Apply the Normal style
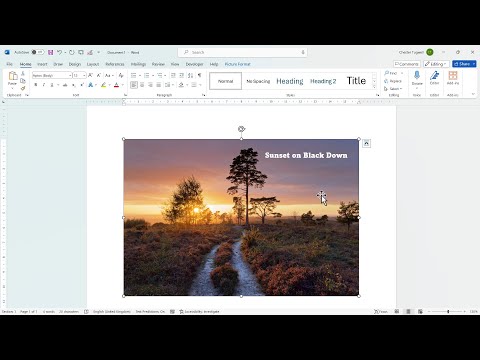 (x=225, y=81)
